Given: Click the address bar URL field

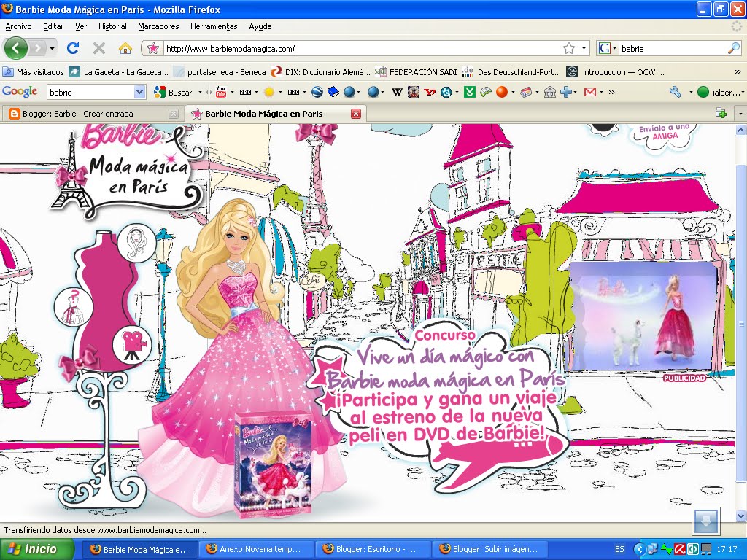Looking at the screenshot, I should coord(362,48).
